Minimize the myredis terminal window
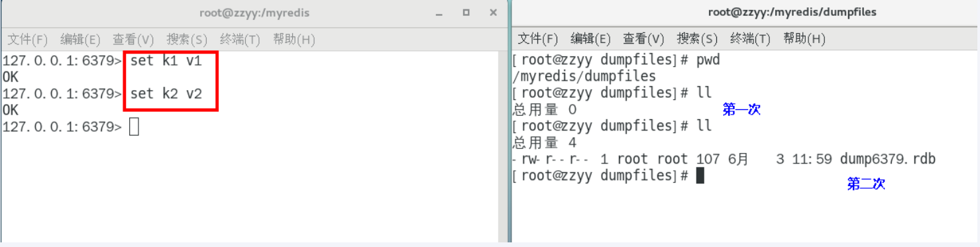Viewport: 980px width, 247px height. click(x=439, y=13)
